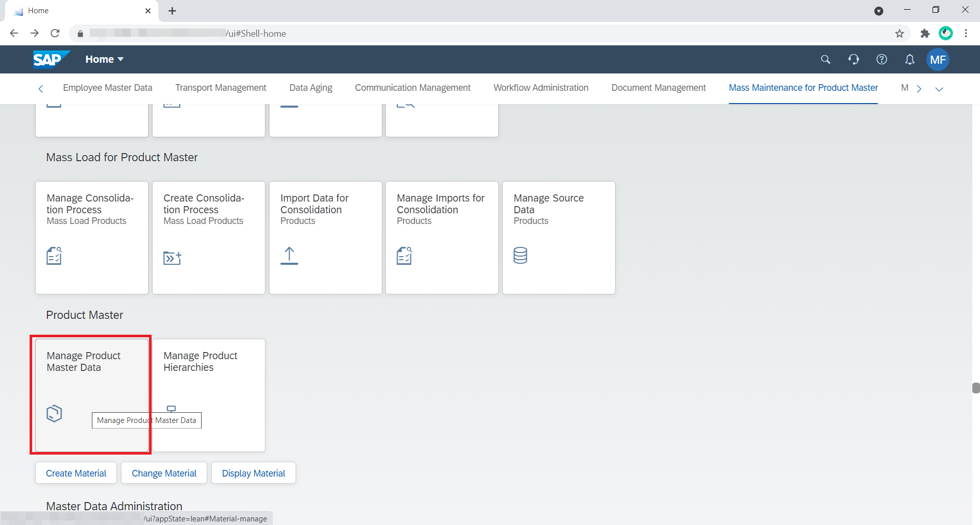Open the notifications bell
Viewport: 980px width, 525px height.
coord(909,59)
